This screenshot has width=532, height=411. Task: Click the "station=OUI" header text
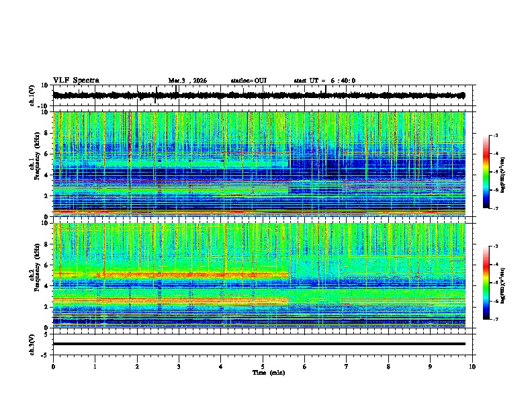click(249, 81)
